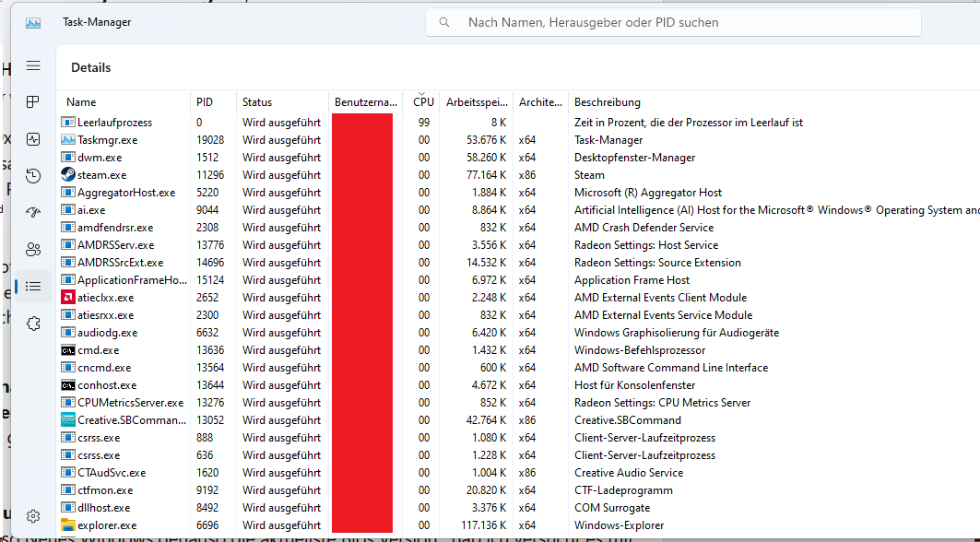980x542 pixels.
Task: Click the conhost.exe console icon
Action: (68, 385)
